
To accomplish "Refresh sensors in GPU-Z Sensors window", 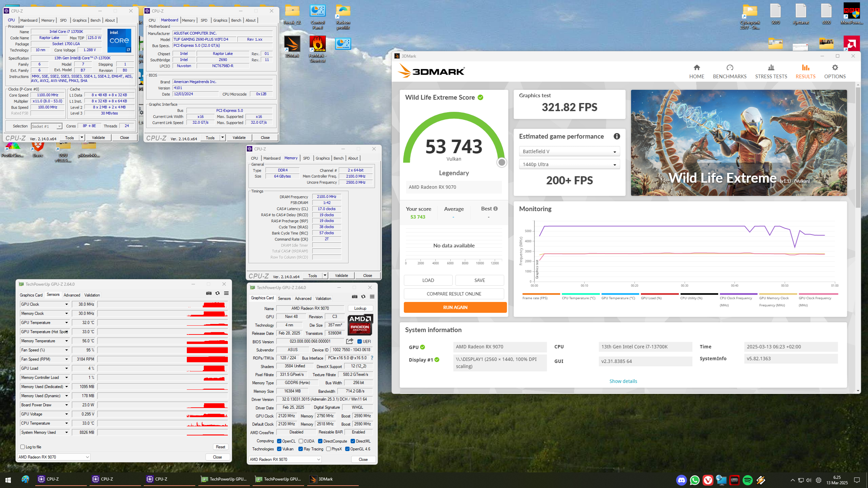I will pos(218,293).
